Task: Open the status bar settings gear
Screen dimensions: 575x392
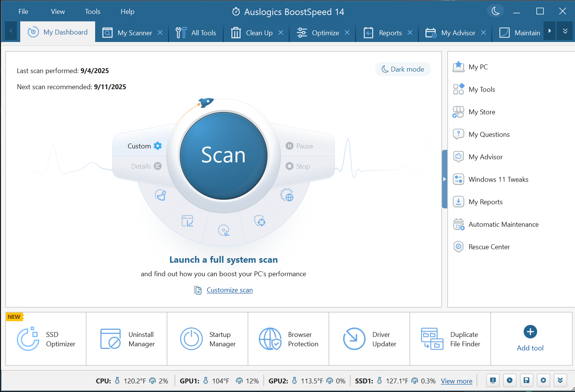Action: [543, 380]
